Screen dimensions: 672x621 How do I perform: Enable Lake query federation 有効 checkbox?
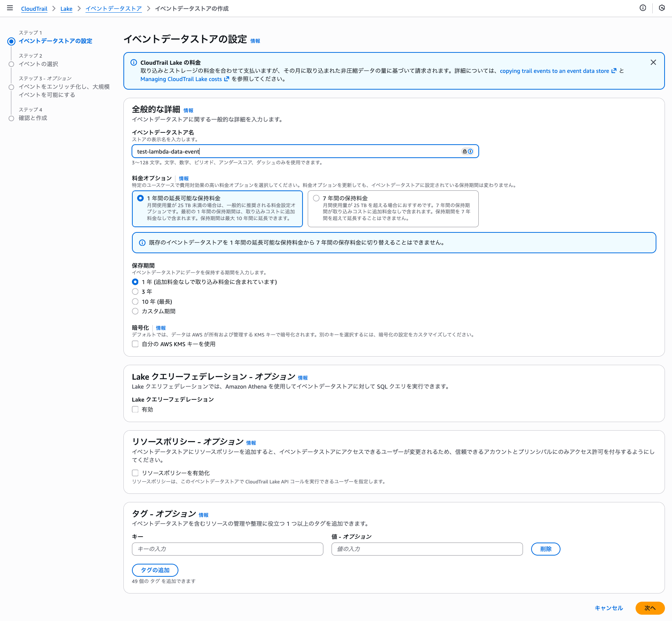(x=135, y=409)
